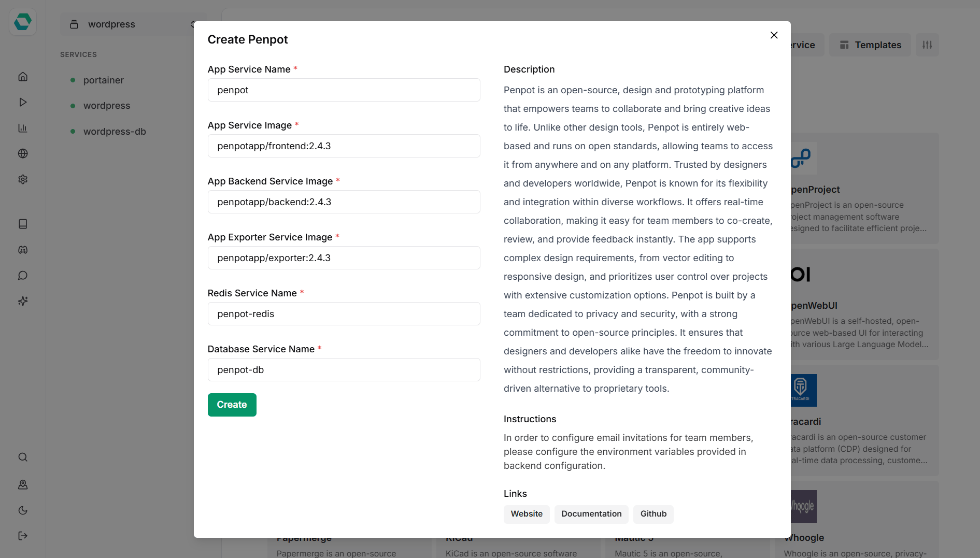Open the Github link

[653, 514]
